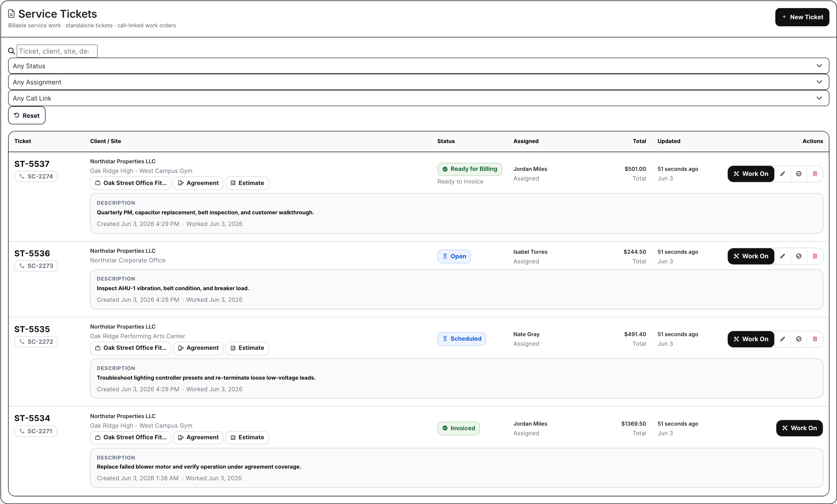Edit ticket ST-5536 with pencil icon

pos(783,256)
